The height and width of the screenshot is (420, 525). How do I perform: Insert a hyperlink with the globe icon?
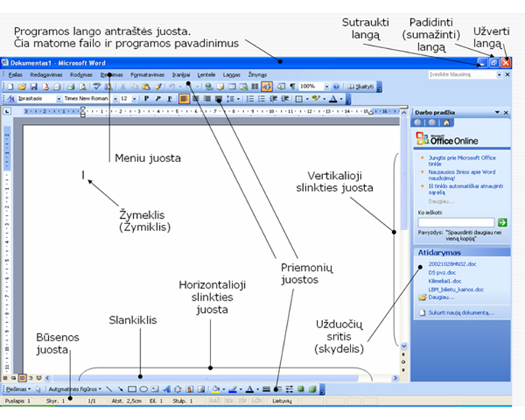click(x=209, y=86)
